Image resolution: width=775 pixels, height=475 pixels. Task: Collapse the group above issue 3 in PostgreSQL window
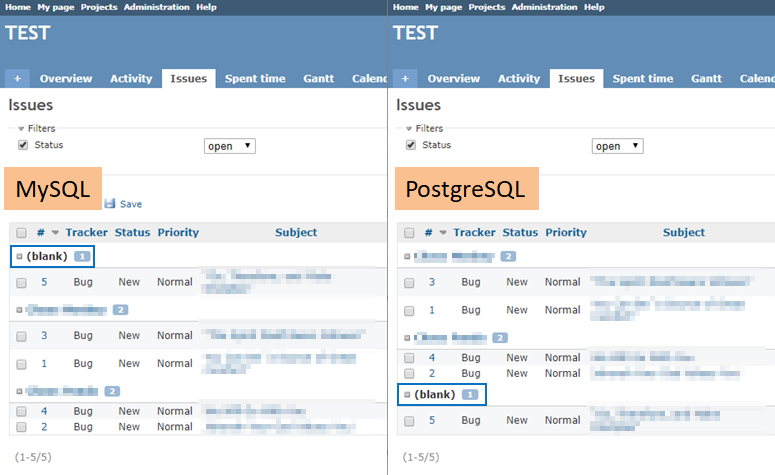tap(407, 257)
